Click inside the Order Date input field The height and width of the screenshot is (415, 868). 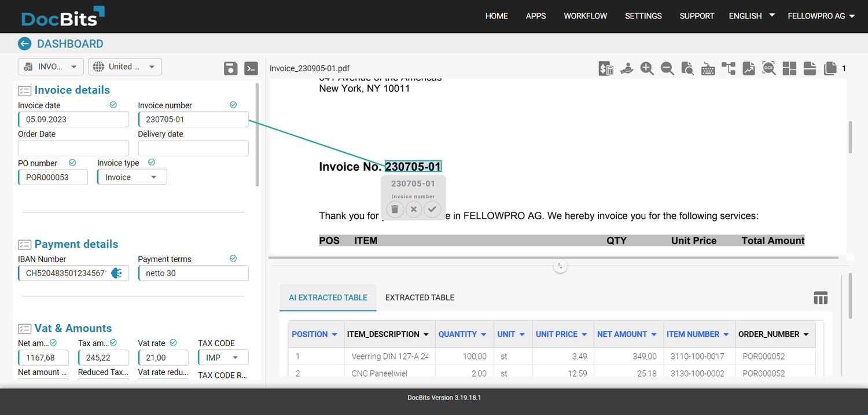pos(73,148)
